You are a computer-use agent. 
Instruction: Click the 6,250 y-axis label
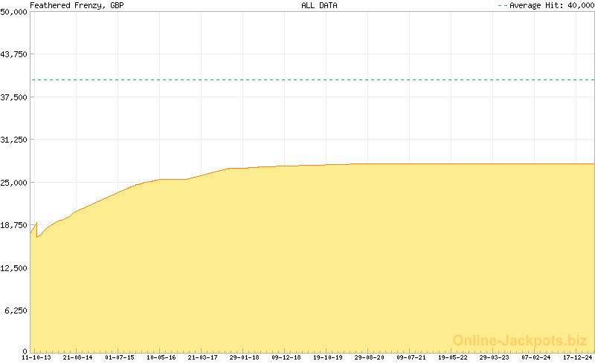[x=16, y=310]
